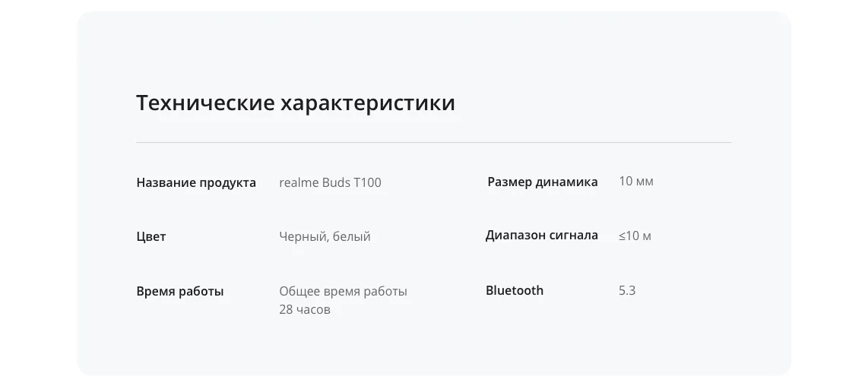Image resolution: width=868 pixels, height=389 pixels.
Task: Click the word Технические in the heading
Action: (x=205, y=103)
